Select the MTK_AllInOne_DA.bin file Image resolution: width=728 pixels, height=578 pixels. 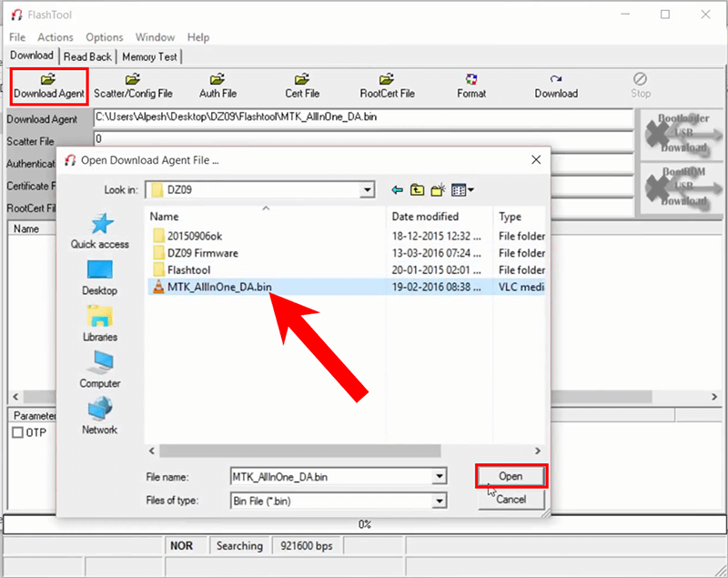[218, 286]
